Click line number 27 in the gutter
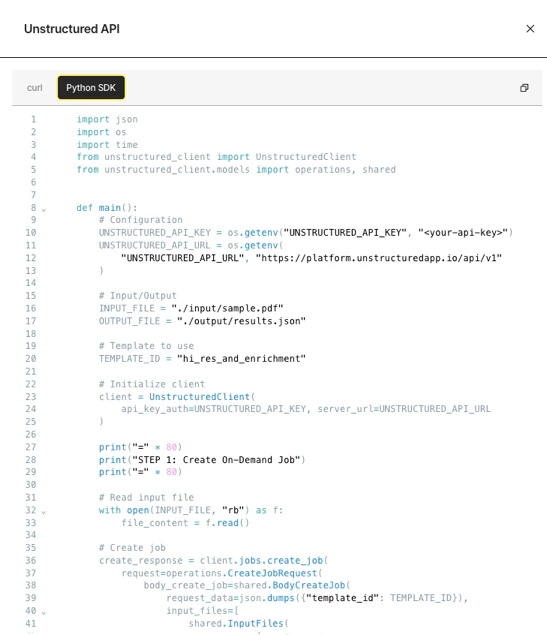This screenshot has height=635, width=547. click(x=31, y=447)
